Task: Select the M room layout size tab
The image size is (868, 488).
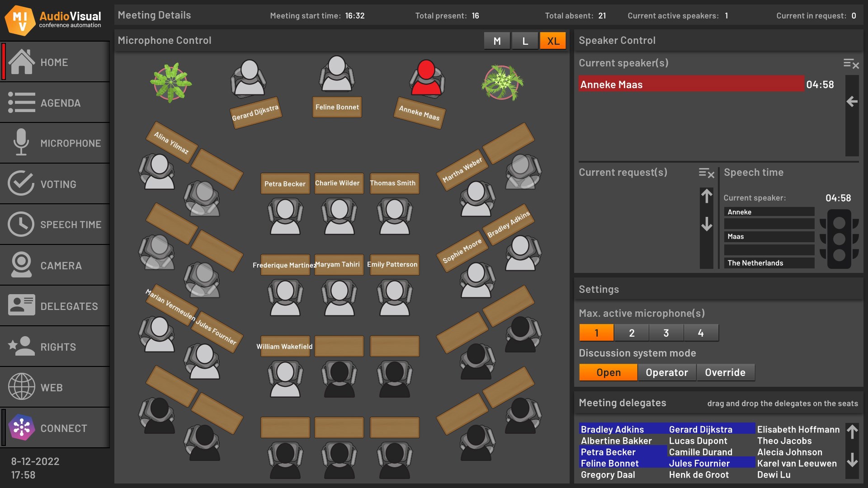Action: pos(496,40)
